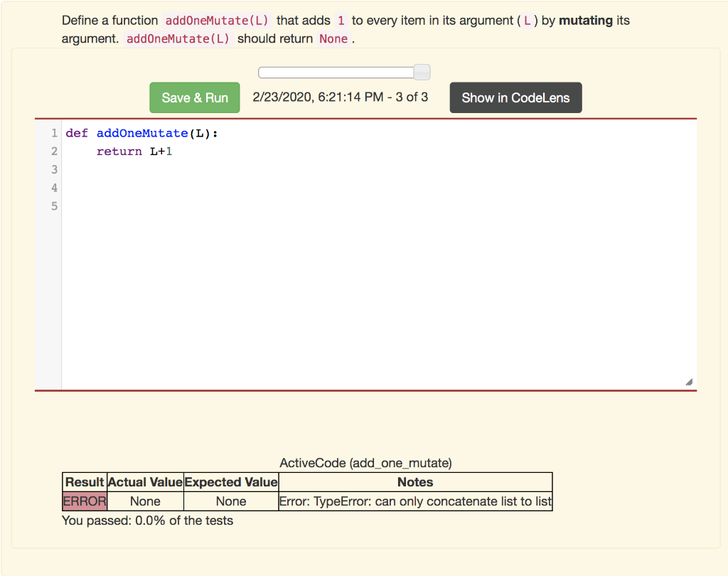728x576 pixels.
Task: Click the None code pill in the instructions
Action: tap(333, 38)
